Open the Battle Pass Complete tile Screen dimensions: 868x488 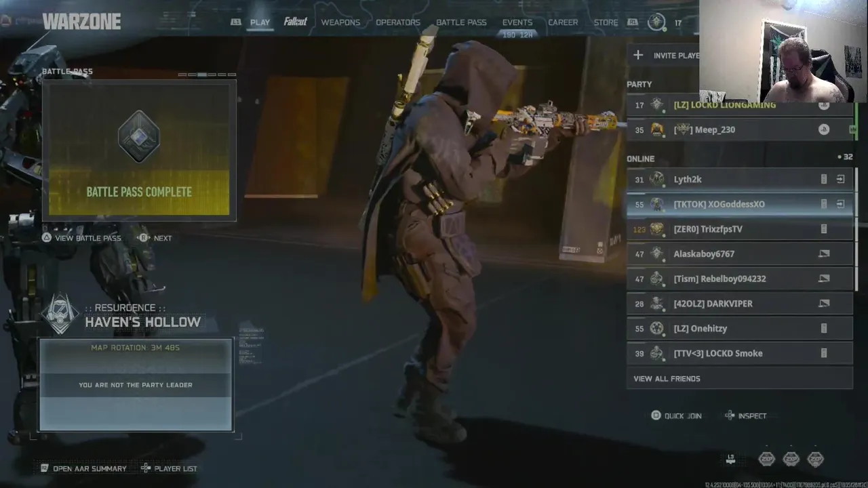139,150
